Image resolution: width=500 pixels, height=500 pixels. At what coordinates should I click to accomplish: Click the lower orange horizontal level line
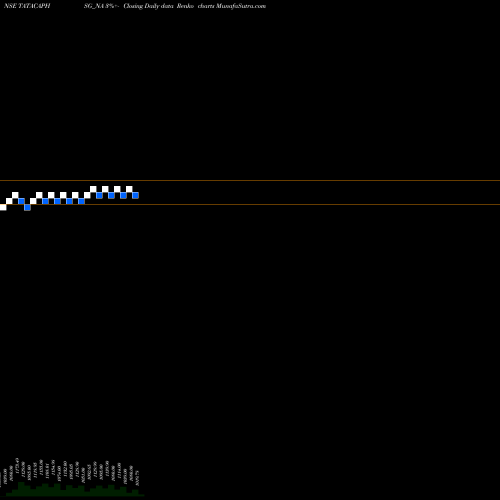250,204
